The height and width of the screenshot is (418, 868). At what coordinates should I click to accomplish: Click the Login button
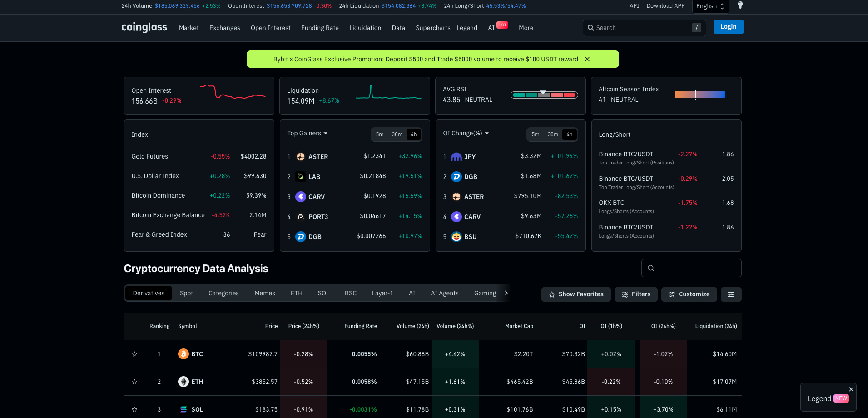[729, 27]
